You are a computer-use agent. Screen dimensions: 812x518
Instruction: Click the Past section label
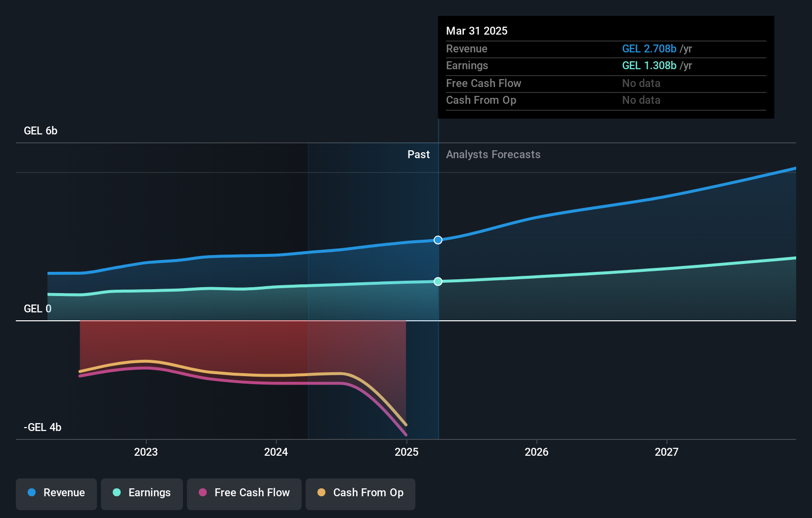[x=418, y=155]
